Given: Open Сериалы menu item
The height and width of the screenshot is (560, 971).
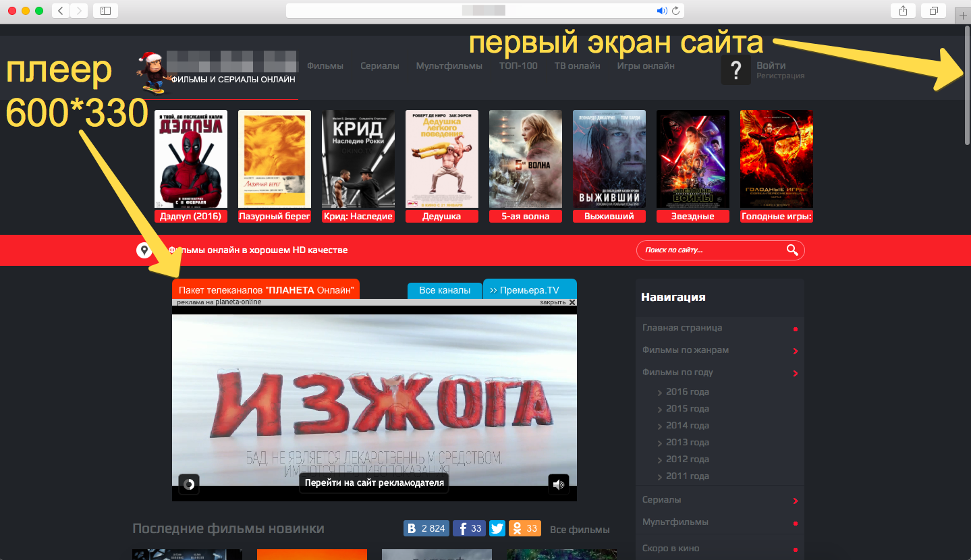Looking at the screenshot, I should [x=380, y=65].
